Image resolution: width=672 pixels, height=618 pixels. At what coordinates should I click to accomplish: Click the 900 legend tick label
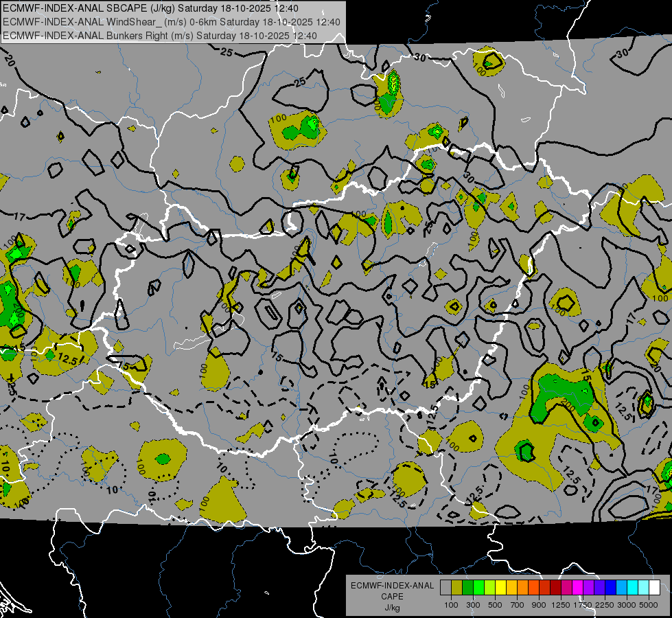[x=539, y=605]
